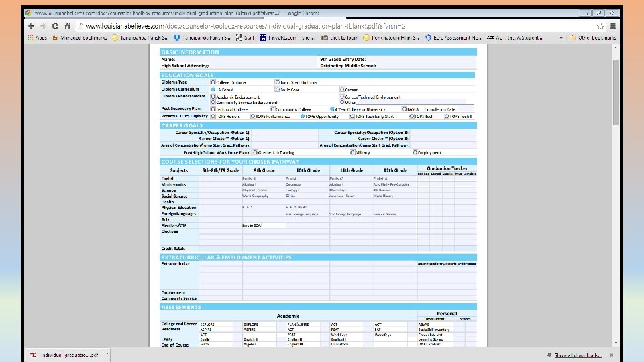Screen dimensions: 644x362
Task: Click the Name field in Basic Information
Action: tap(247, 60)
